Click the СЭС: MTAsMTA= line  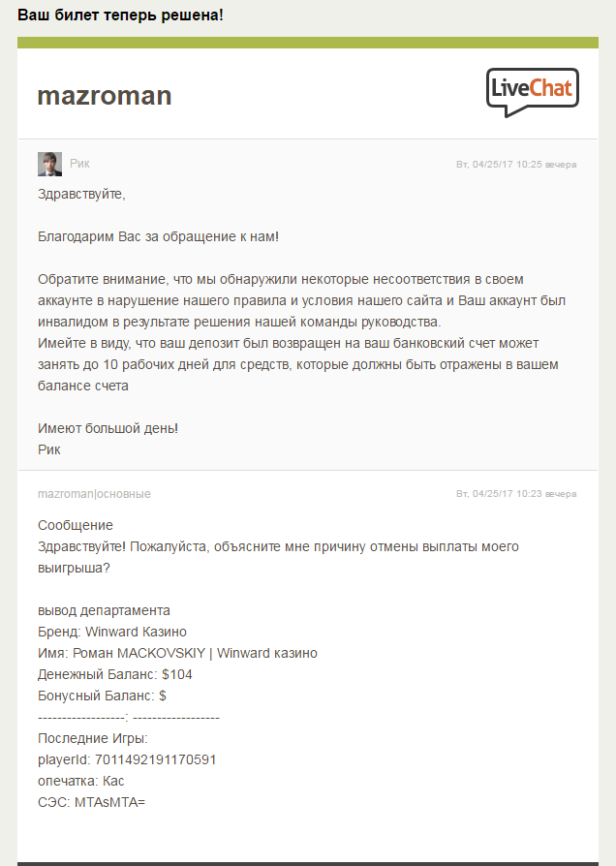pos(91,802)
